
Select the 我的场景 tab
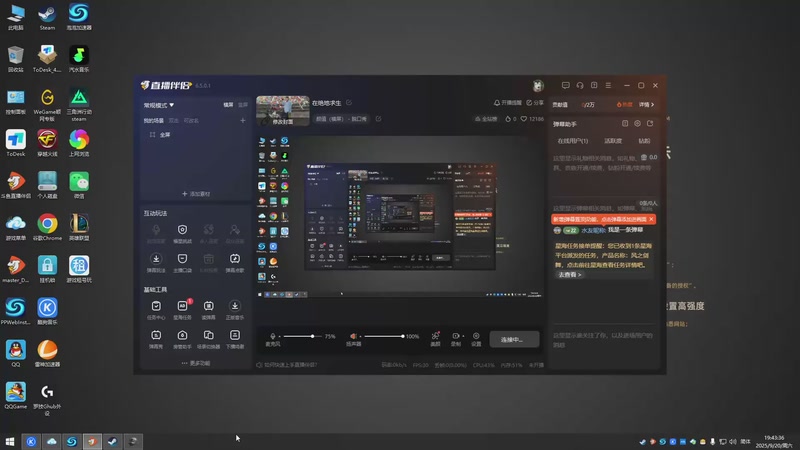tap(154, 121)
